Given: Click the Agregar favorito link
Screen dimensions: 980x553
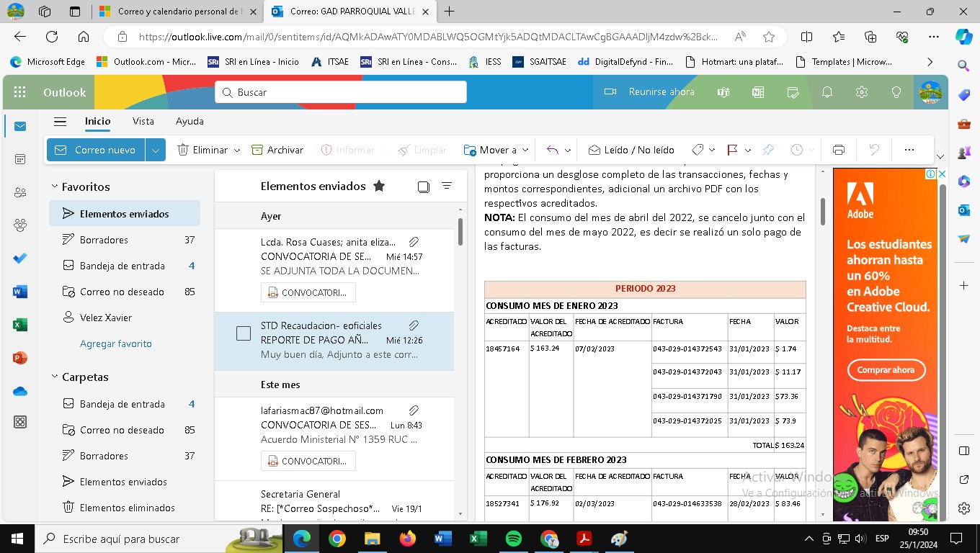Looking at the screenshot, I should (x=115, y=343).
